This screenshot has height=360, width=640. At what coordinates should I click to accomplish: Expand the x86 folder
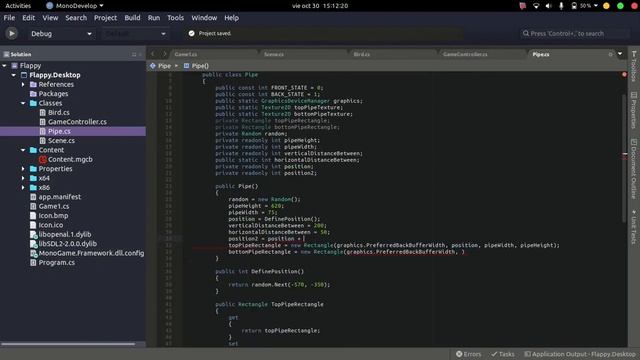click(x=23, y=188)
